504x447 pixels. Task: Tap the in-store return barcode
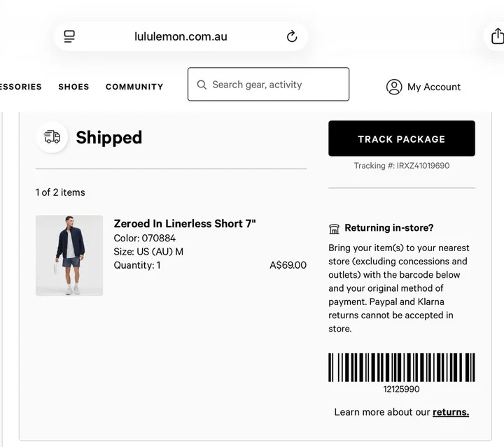(401, 367)
